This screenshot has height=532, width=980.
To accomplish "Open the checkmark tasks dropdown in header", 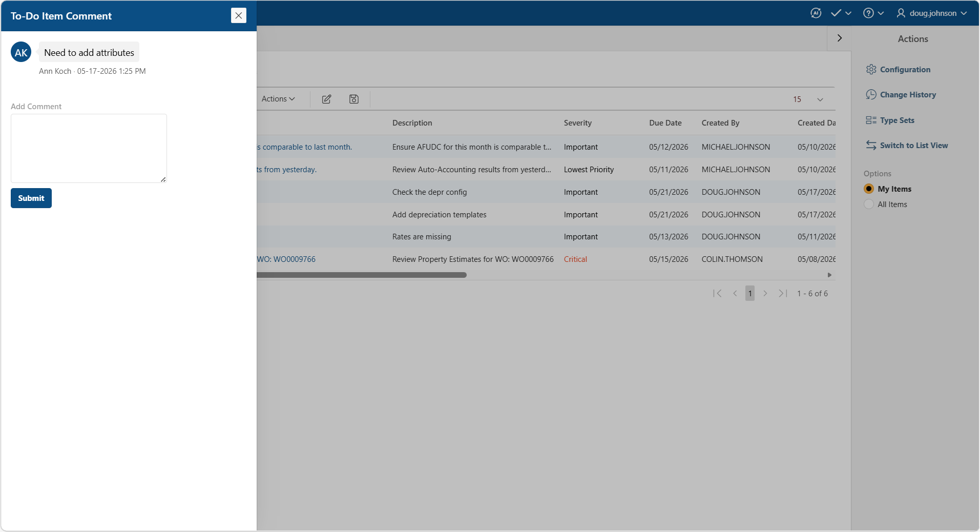I will (841, 13).
